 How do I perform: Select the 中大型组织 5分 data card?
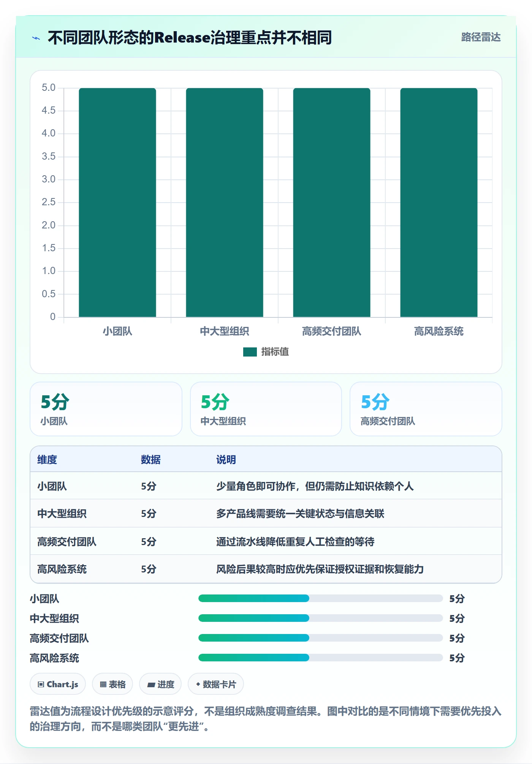(266, 409)
